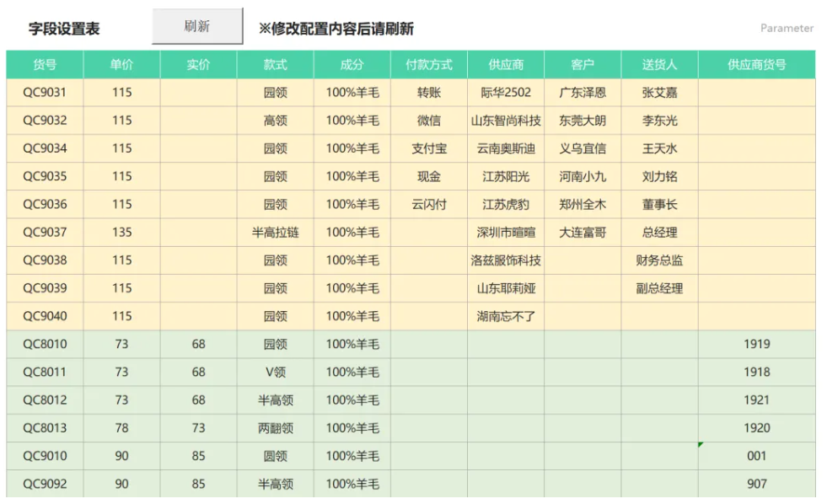Screen dimensions: 827x504
Task: Select the 实价 cell 73 in QC8013 row
Action: coord(198,428)
